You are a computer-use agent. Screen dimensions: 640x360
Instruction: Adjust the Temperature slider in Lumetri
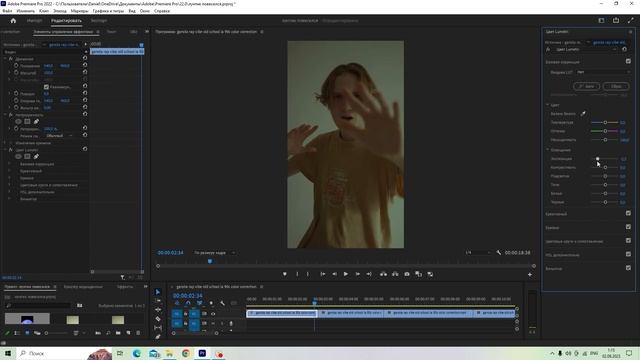[x=605, y=122]
